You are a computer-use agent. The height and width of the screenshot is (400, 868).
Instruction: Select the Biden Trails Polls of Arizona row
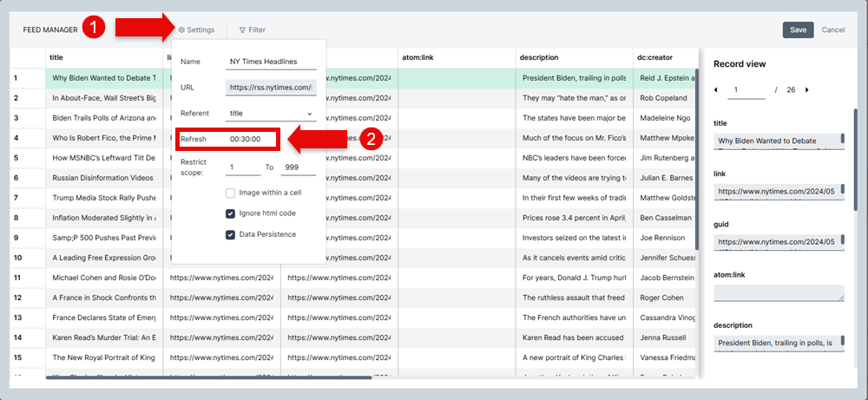(104, 118)
